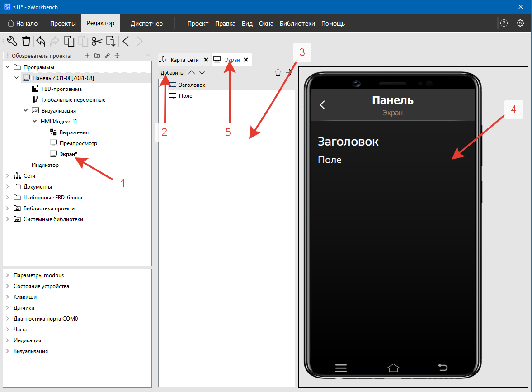The width and height of the screenshot is (532, 392).
Task: Click the plus icon in Обозреватель проекта header
Action: point(88,56)
